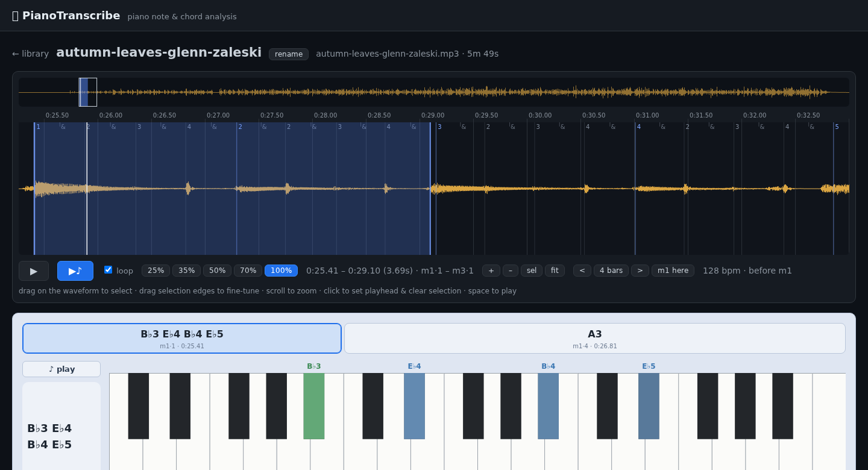Select the B♭3 E♭4 B♭4 E♭5 chord card
868x470 pixels.
coord(182,338)
